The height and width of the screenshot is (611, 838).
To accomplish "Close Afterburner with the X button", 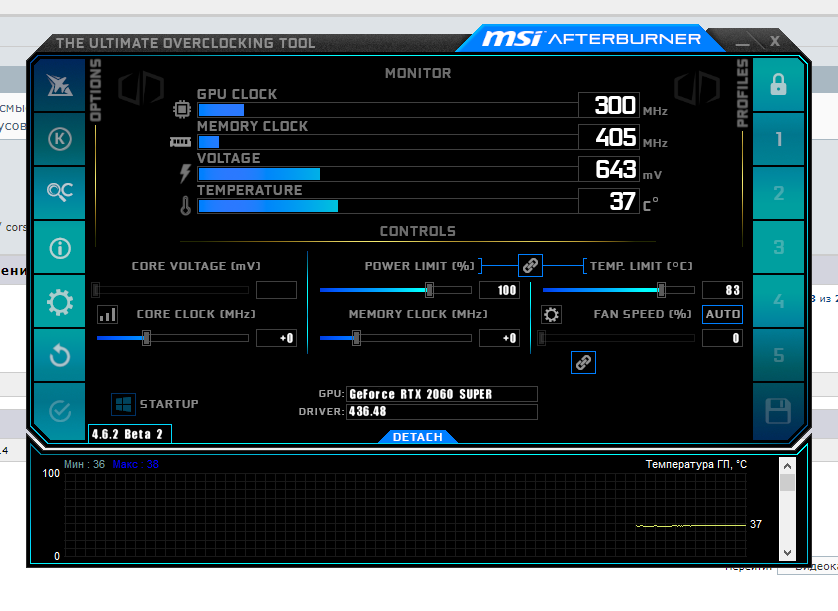I will click(774, 41).
